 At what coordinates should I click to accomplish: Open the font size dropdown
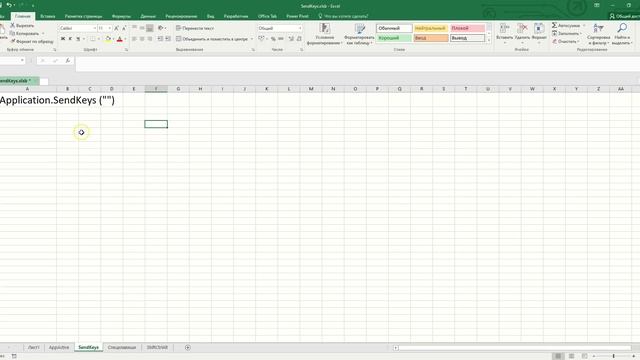(110, 28)
